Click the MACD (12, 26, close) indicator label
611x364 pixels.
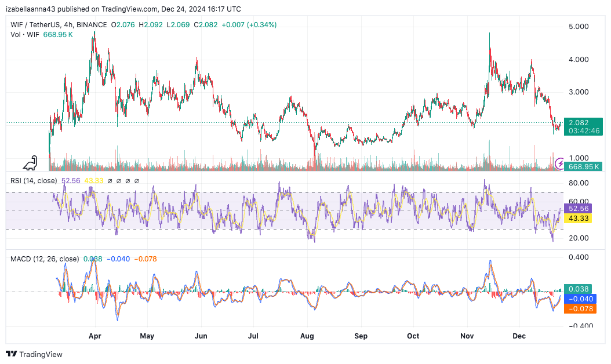point(45,259)
